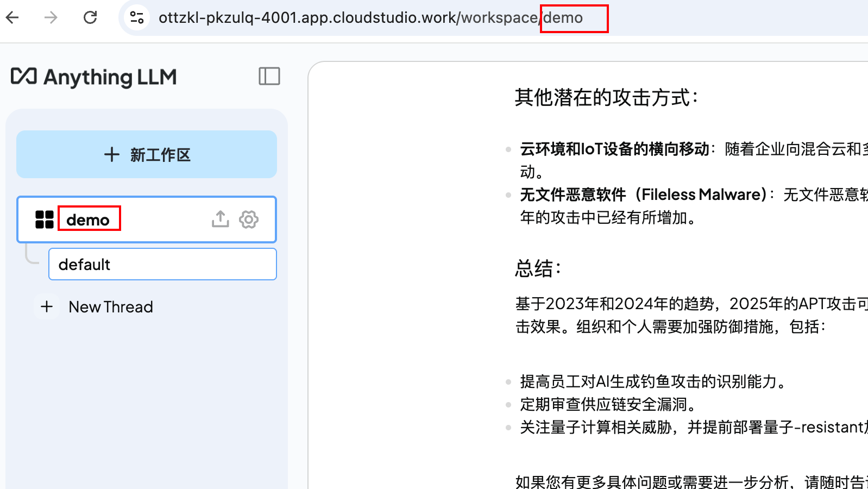868x489 pixels.
Task: Open the default thread
Action: coord(162,265)
